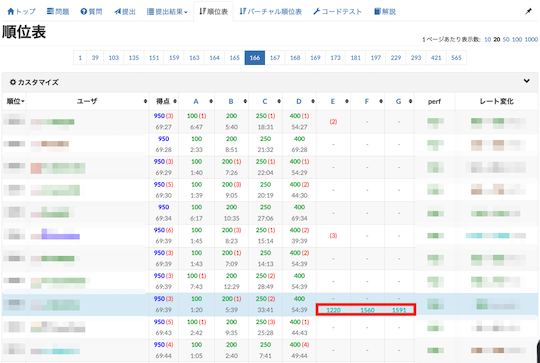The width and height of the screenshot is (540, 363).
Task: Open problem C from the table header
Action: pos(265,101)
